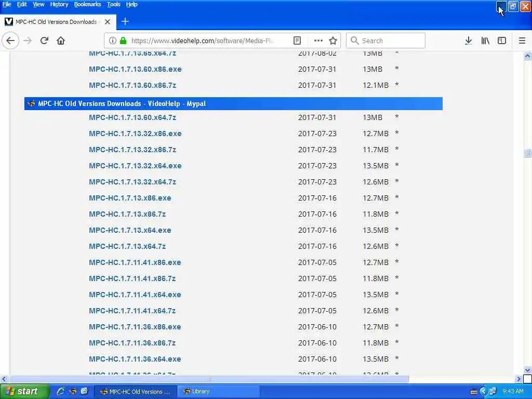
Task: Open the Library bookshelf icon
Action: 485,41
